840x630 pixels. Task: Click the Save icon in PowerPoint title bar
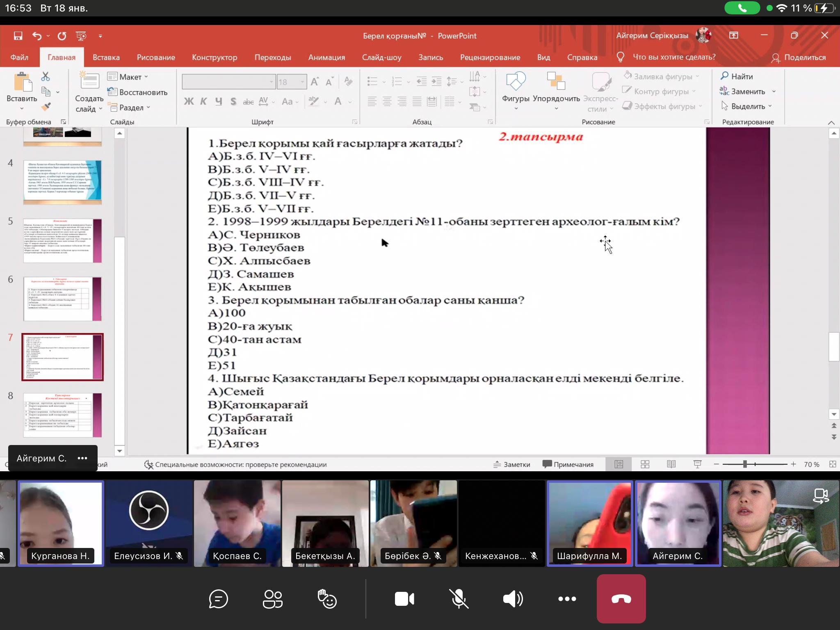point(18,36)
